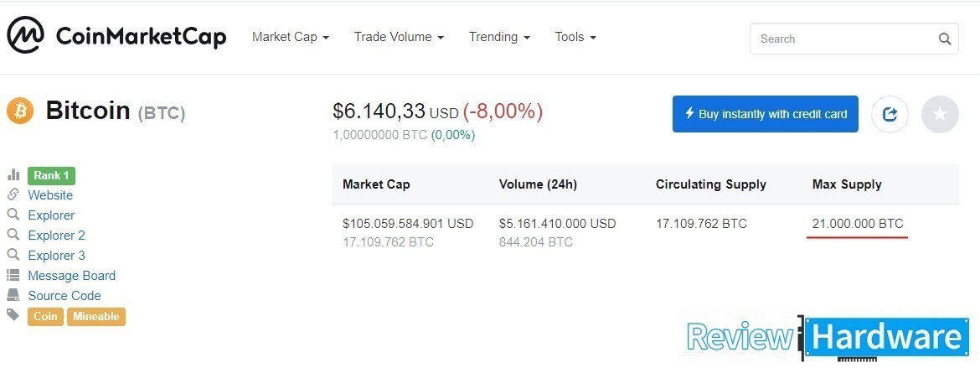
Task: Click the search magnifier icon
Action: click(x=945, y=39)
